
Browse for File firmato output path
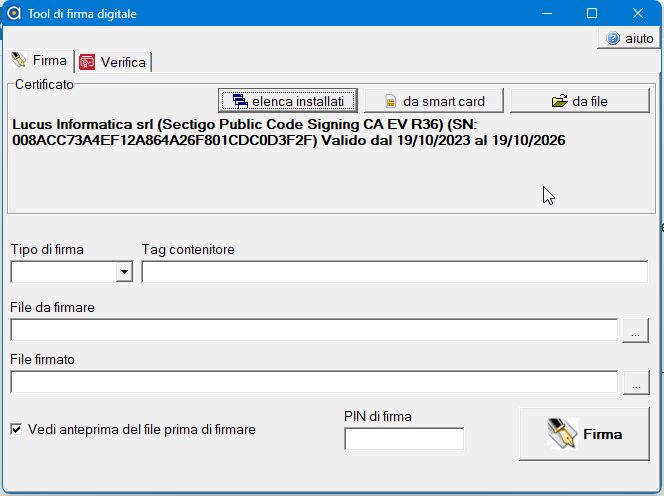pos(635,382)
